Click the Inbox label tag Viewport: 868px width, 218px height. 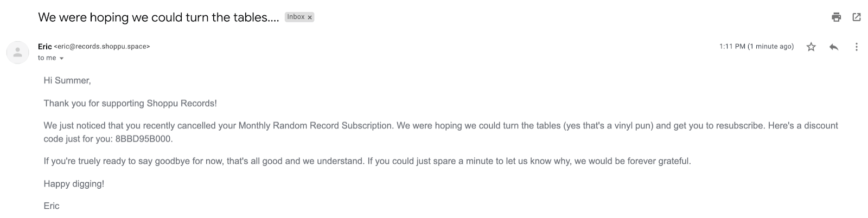296,17
